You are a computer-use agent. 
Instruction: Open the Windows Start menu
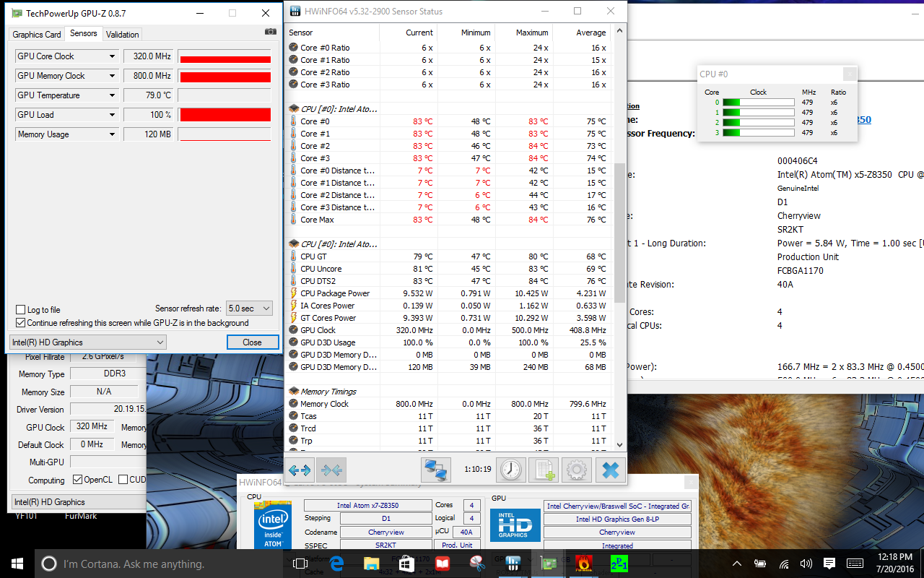pyautogui.click(x=17, y=564)
